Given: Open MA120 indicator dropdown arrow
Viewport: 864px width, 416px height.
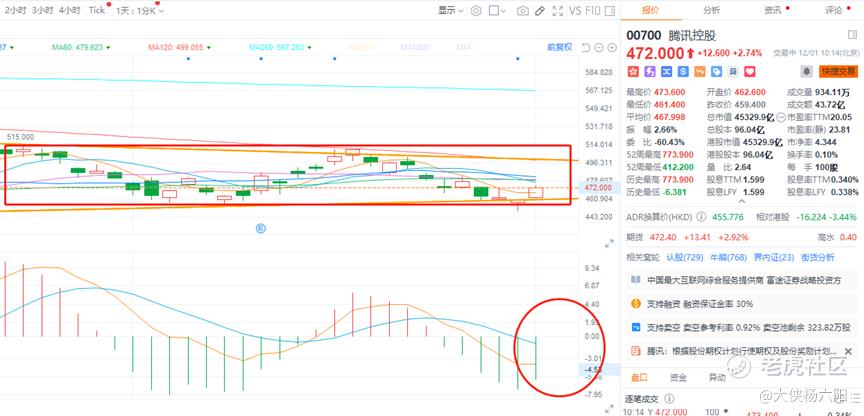Looking at the screenshot, I should pyautogui.click(x=208, y=48).
